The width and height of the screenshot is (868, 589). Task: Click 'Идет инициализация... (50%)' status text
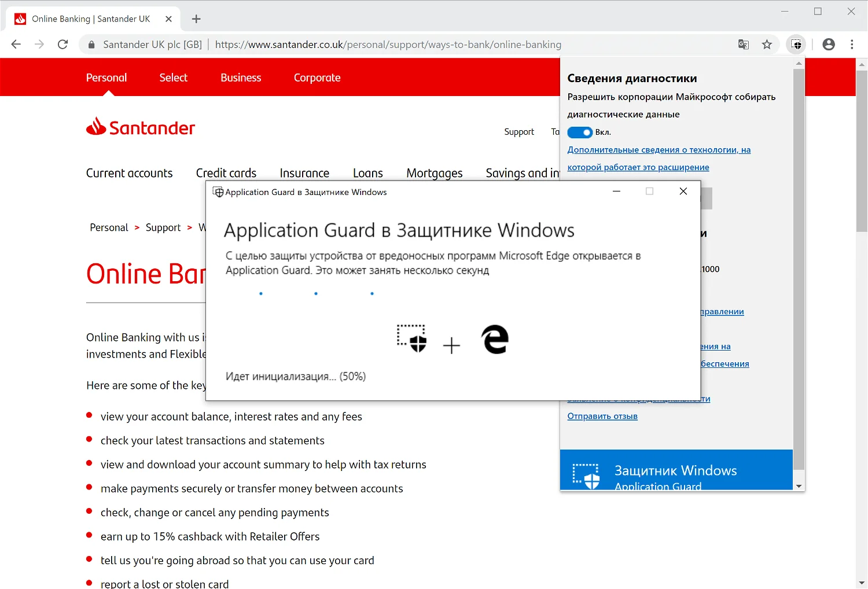[x=296, y=377]
